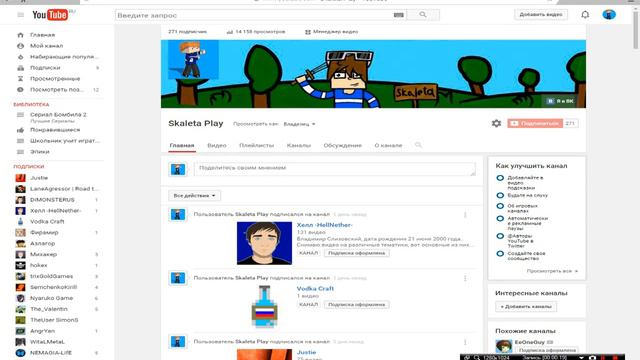
Task: Open the account avatar menu
Action: coord(609,14)
